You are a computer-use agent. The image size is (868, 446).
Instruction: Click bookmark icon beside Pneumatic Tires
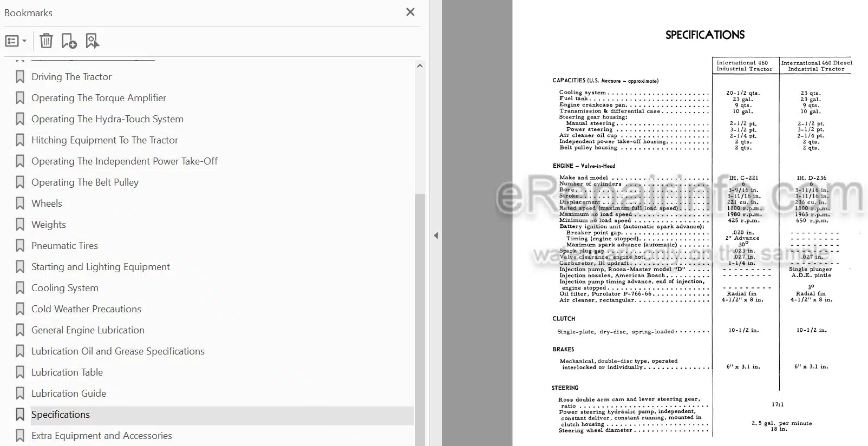pos(20,246)
